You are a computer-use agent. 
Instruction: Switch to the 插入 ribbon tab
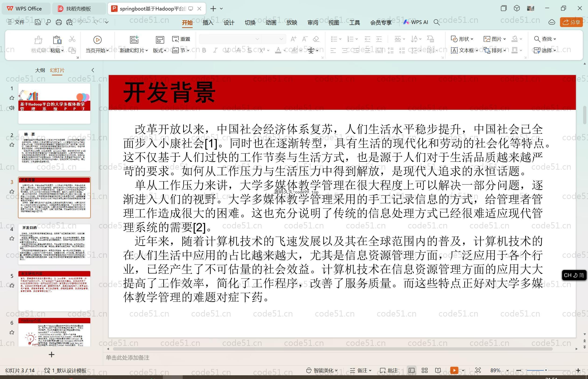(x=208, y=23)
